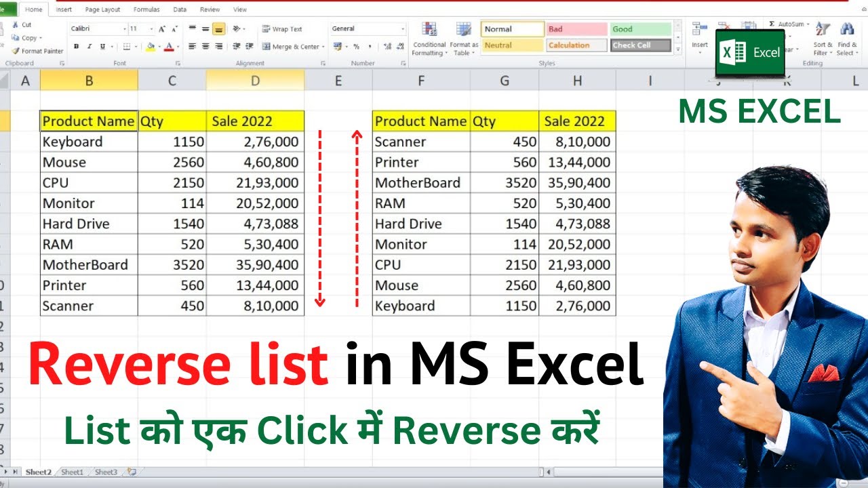
Task: Apply Percent Style
Action: click(x=356, y=47)
